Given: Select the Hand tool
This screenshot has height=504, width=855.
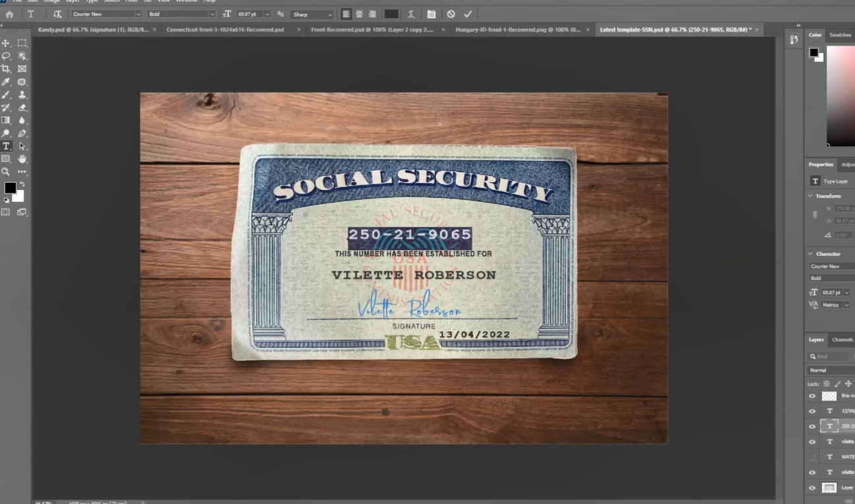Looking at the screenshot, I should [x=22, y=158].
